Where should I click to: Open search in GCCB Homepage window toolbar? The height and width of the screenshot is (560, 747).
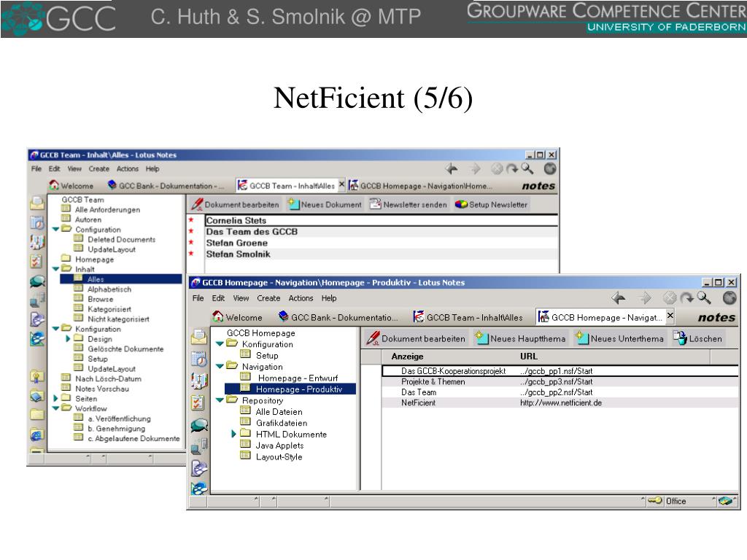point(704,298)
